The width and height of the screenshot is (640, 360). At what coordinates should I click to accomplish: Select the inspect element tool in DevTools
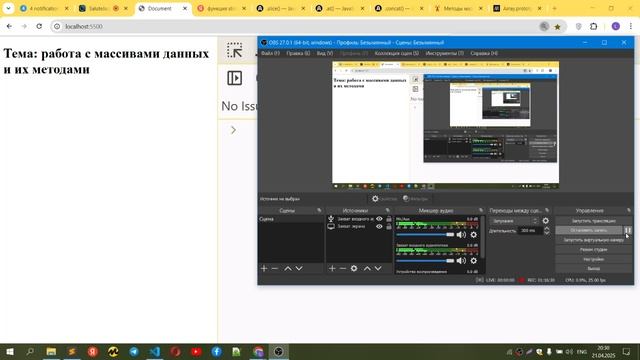235,50
